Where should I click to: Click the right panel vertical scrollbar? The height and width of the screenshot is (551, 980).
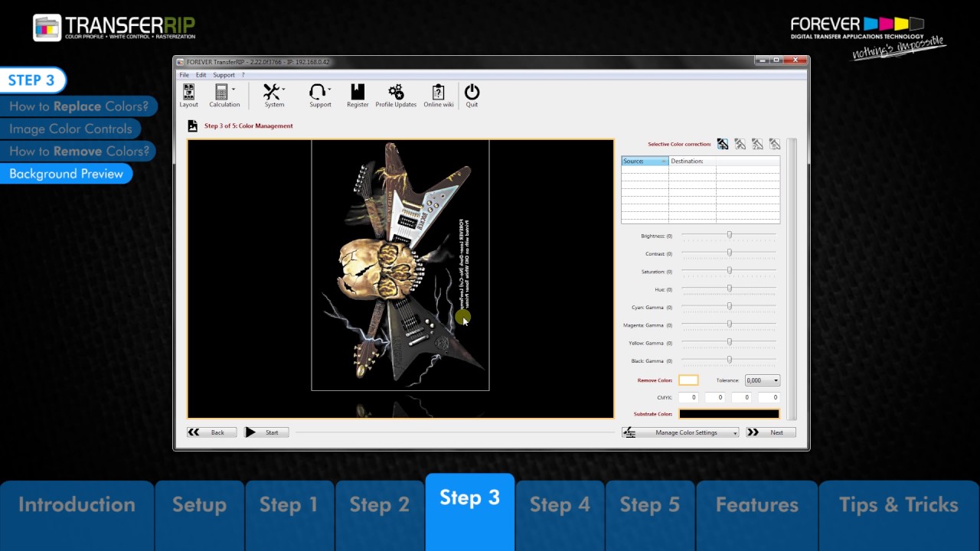tap(792, 279)
